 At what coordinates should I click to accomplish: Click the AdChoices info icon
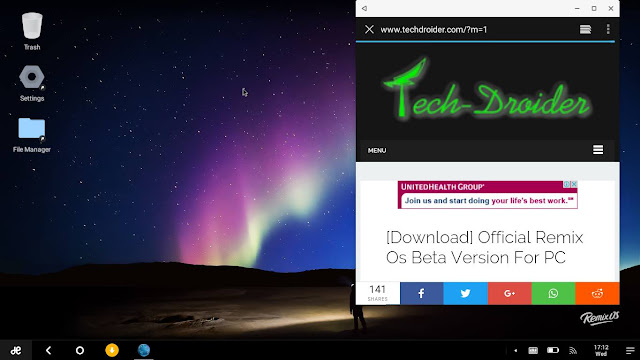click(567, 184)
